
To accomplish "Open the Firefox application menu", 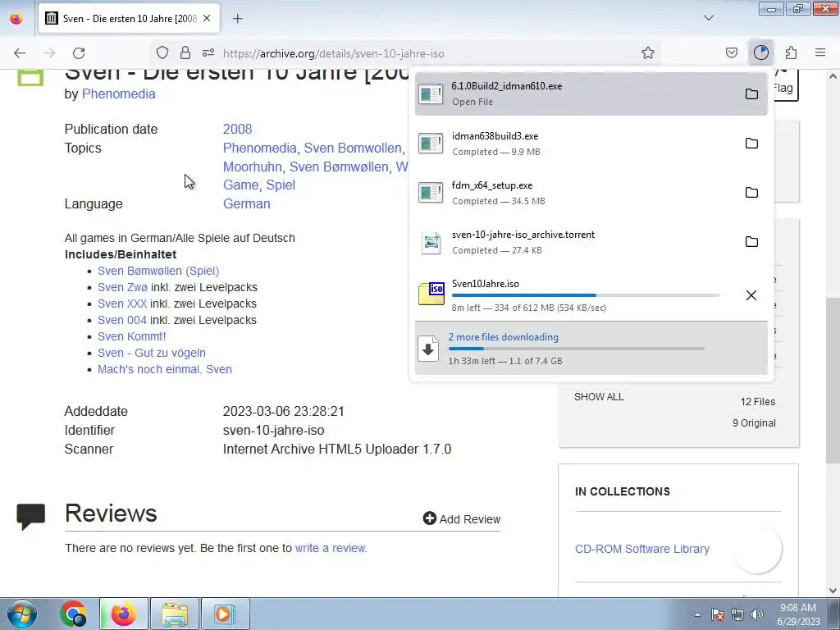I will coord(820,52).
